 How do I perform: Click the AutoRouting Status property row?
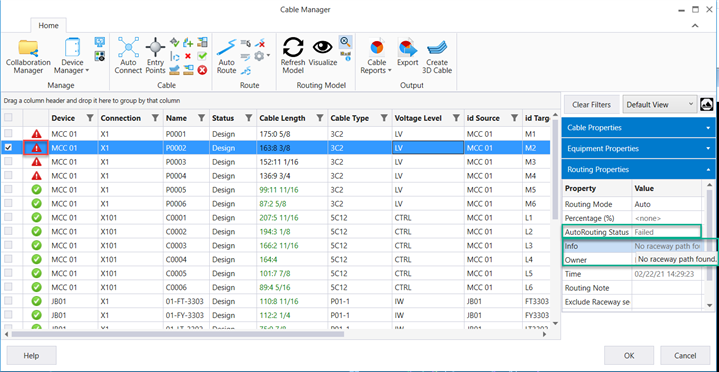click(x=632, y=232)
